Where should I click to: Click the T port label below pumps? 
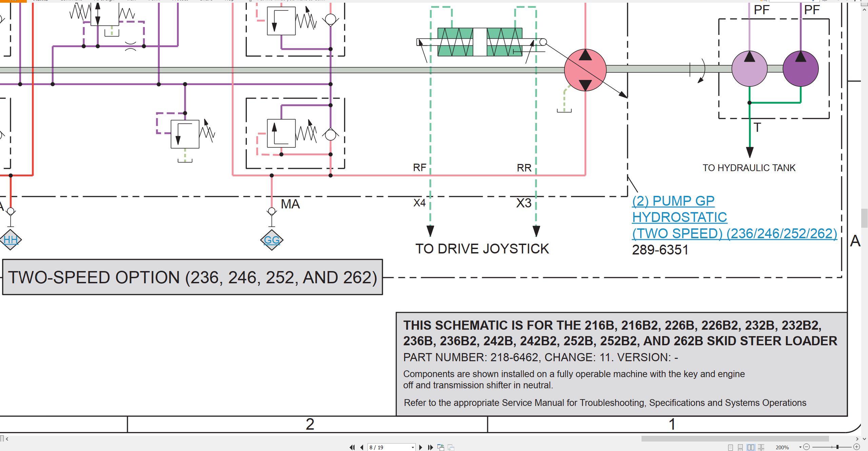(757, 127)
